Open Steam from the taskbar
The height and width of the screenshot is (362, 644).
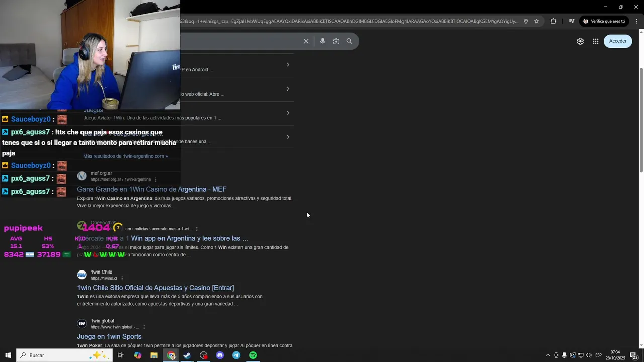[x=187, y=355]
